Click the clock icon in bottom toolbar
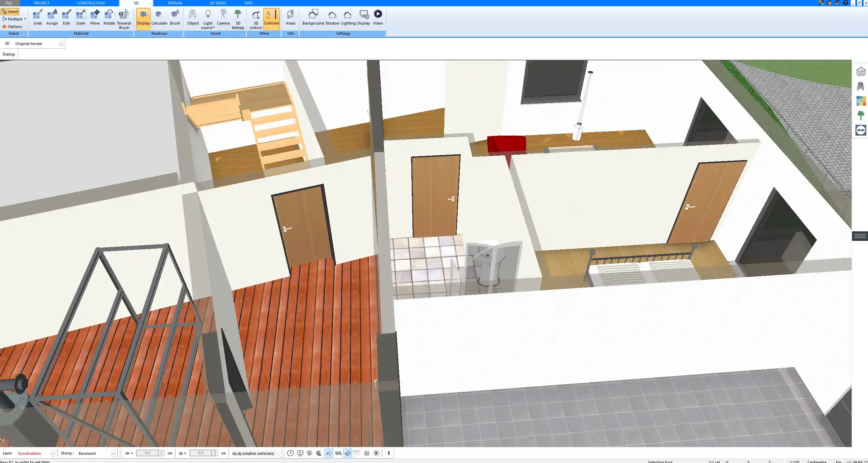This screenshot has width=868, height=463. coord(290,453)
